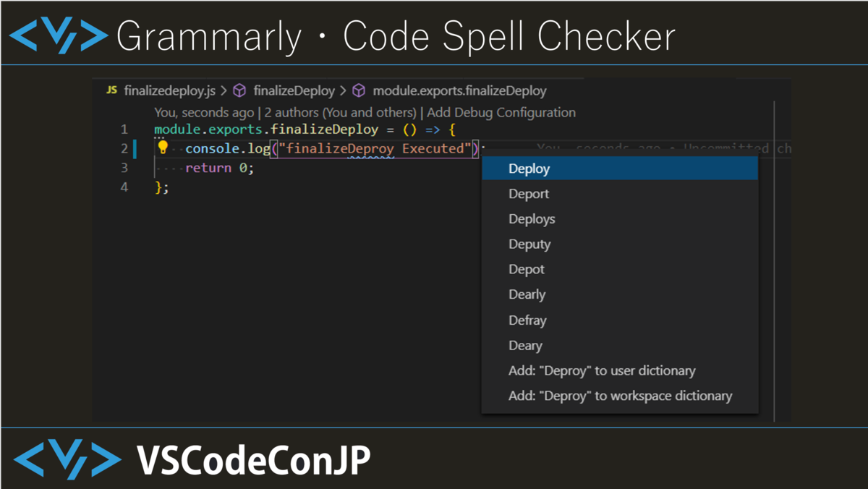Image resolution: width=868 pixels, height=489 pixels.
Task: Click "module.exports.finalizeDeploy" on line 1
Action: tap(266, 129)
